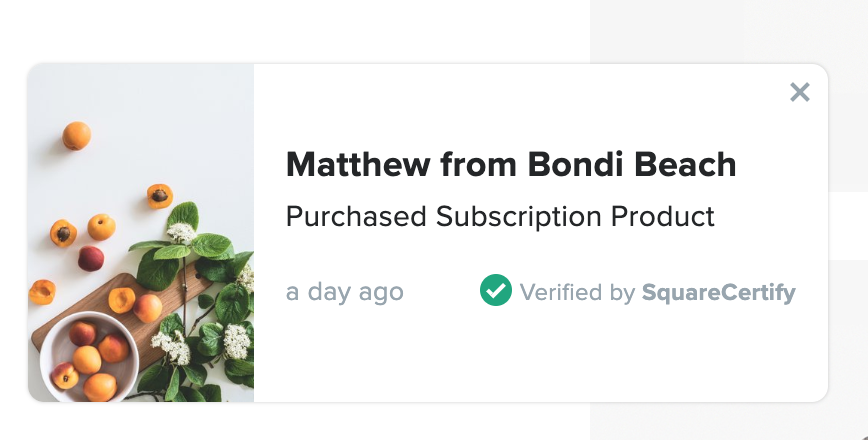Click the word "Product" in the description
The height and width of the screenshot is (440, 868).
663,216
